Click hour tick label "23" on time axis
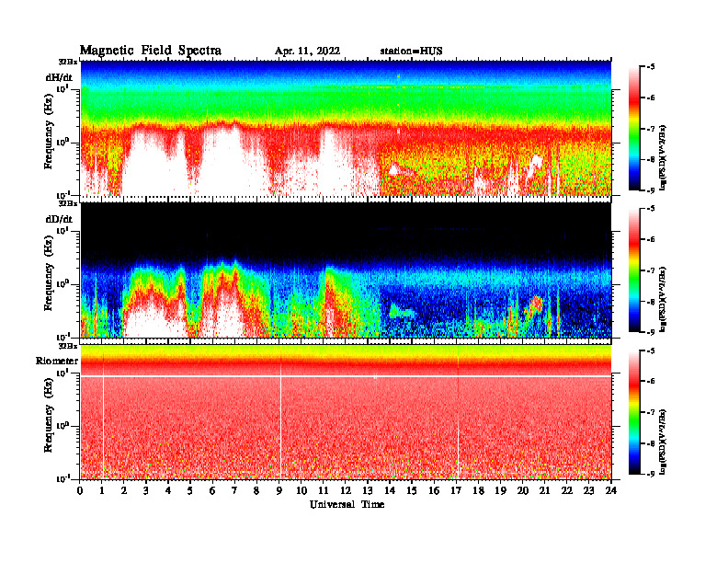This screenshot has width=728, height=563. [x=588, y=490]
